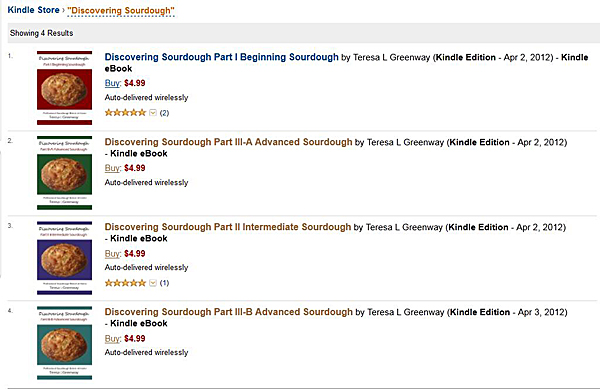Viewport: 600px width, 389px height.
Task: Open Part II Intermediate Sourdough blue cover
Action: click(x=64, y=258)
